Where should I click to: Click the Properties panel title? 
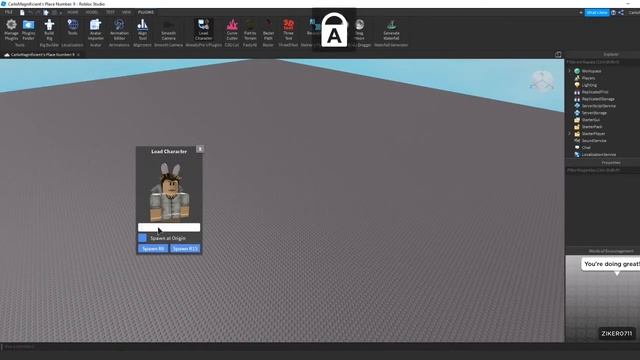click(x=611, y=162)
